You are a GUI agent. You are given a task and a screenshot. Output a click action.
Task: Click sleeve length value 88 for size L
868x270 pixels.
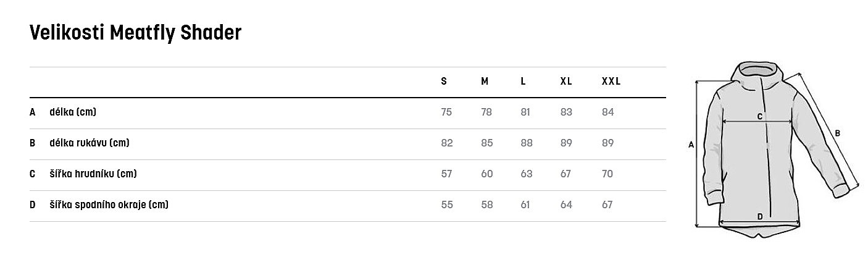526,143
